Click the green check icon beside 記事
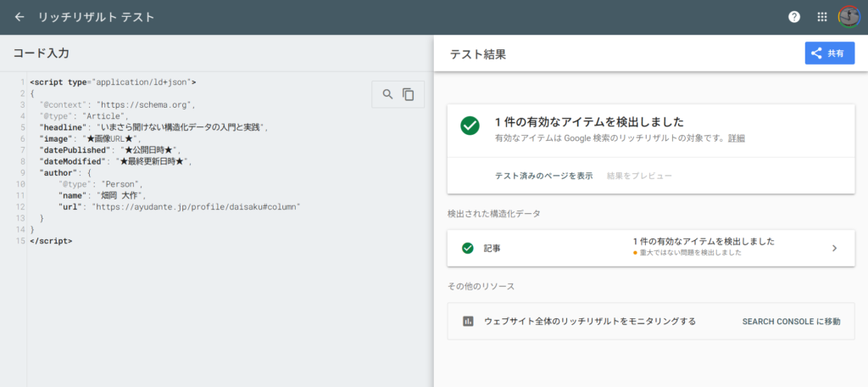This screenshot has width=868, height=387. 468,249
